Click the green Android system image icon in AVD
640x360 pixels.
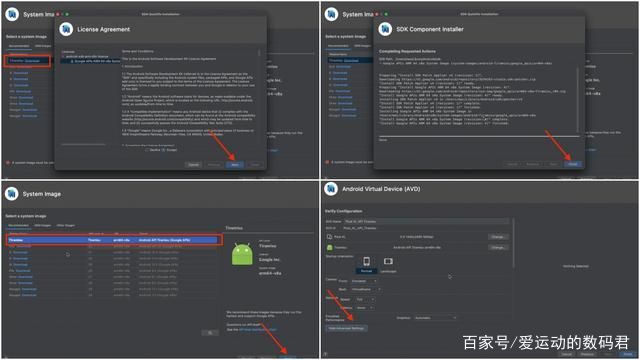point(329,247)
